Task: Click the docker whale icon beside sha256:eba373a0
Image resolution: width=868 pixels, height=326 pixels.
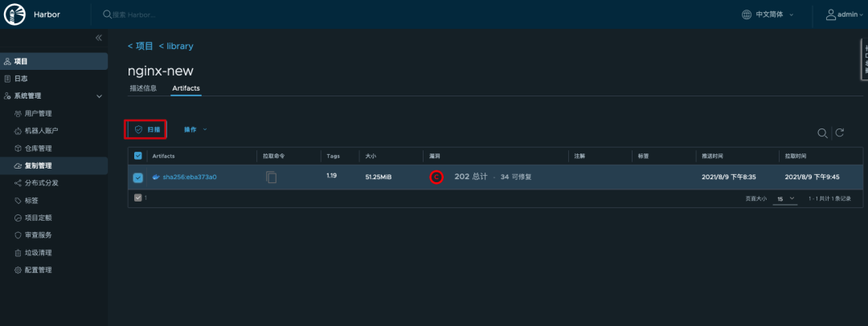Action: 156,177
